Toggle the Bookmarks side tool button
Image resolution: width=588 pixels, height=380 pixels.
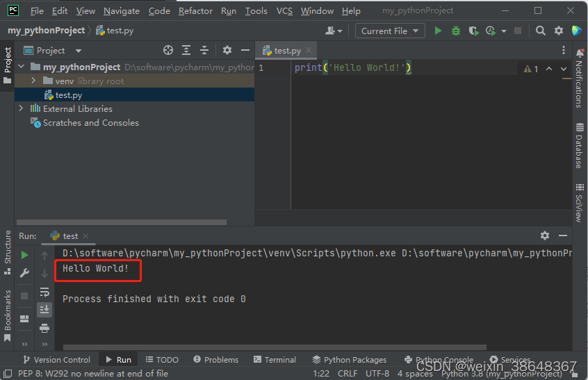pos(7,315)
